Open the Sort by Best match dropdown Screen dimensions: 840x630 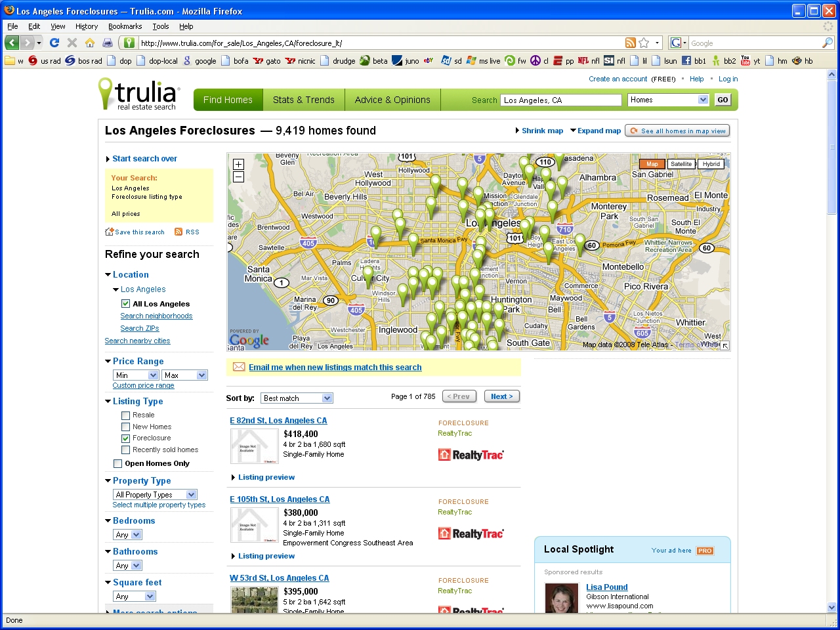tap(297, 398)
